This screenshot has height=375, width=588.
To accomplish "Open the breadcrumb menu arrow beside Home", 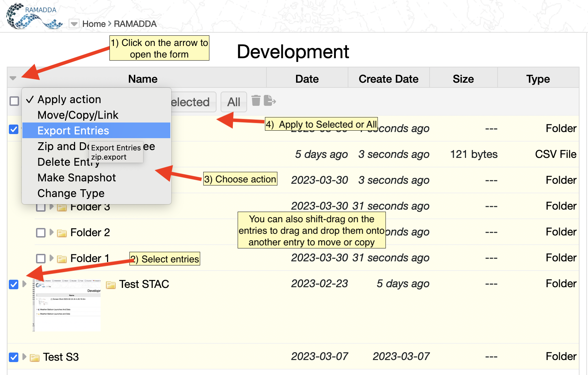I will [x=74, y=24].
